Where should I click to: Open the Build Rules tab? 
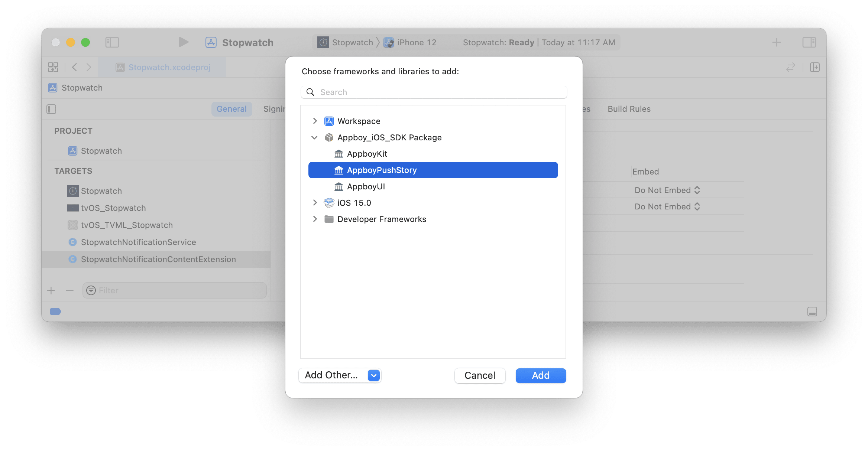[x=629, y=109]
